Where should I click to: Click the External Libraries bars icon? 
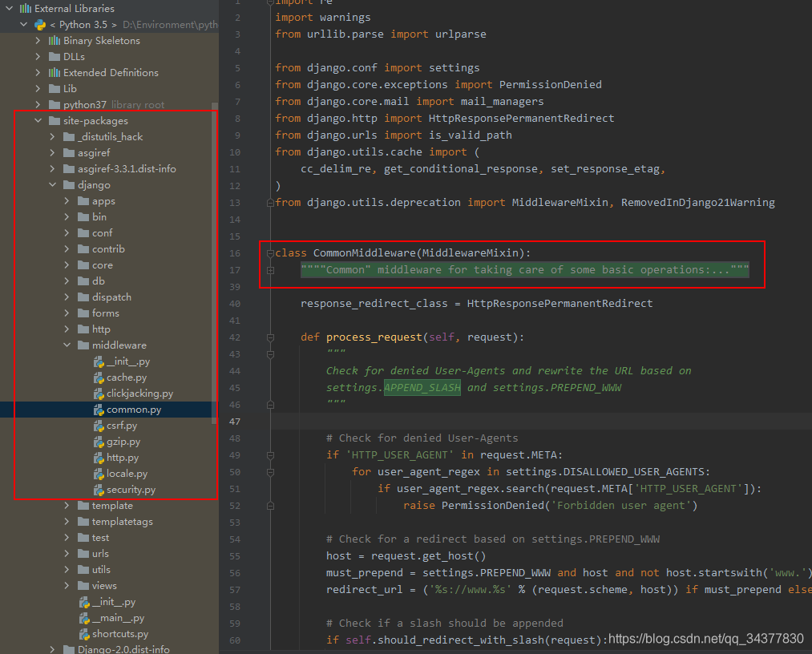click(x=26, y=8)
